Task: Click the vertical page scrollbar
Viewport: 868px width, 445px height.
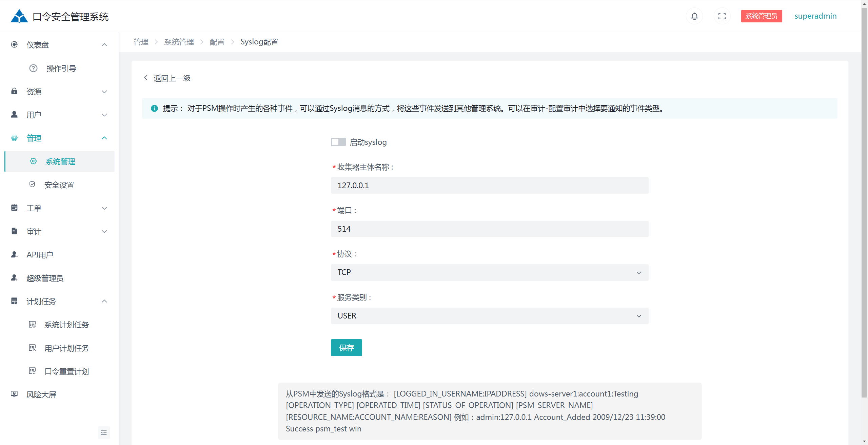Action: pyautogui.click(x=864, y=204)
